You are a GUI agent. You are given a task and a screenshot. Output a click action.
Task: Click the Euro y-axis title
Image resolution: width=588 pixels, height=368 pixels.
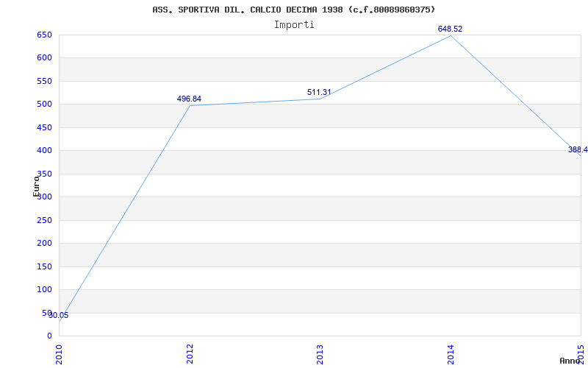(36, 186)
